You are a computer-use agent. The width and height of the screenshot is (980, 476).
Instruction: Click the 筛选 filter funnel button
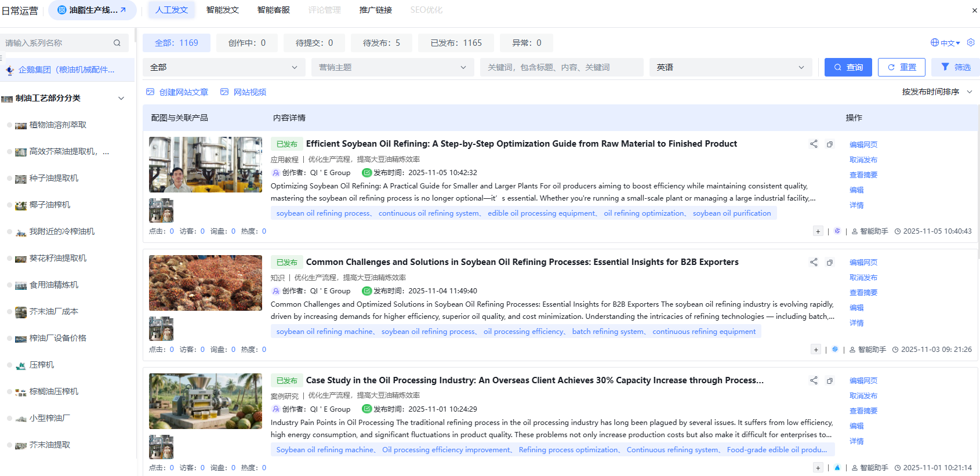[955, 67]
